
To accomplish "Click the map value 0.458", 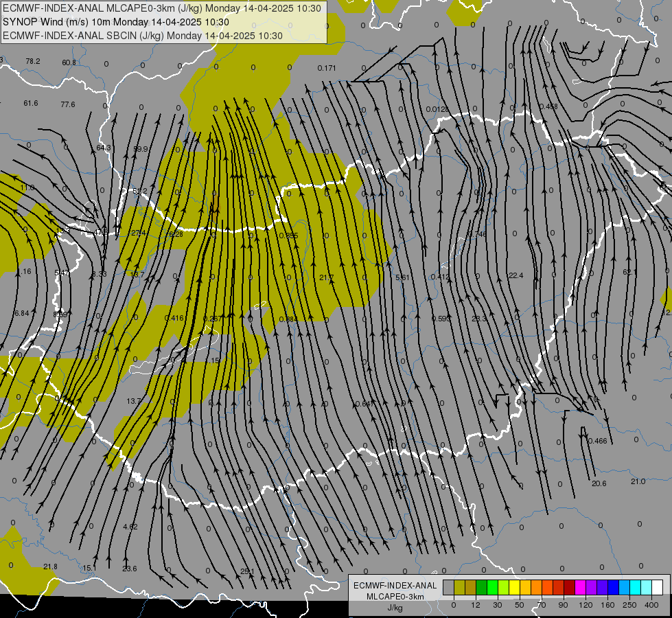I will (548, 106).
